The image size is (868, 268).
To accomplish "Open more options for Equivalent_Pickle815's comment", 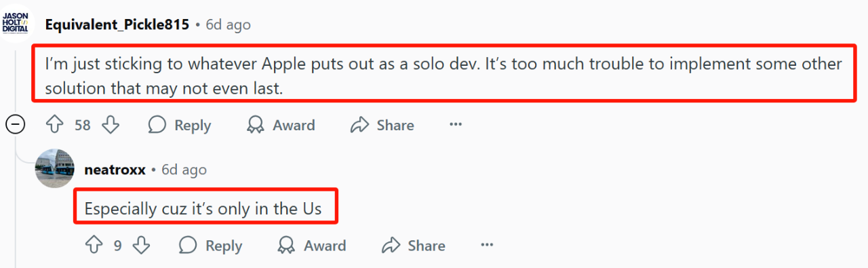I will coord(456,125).
